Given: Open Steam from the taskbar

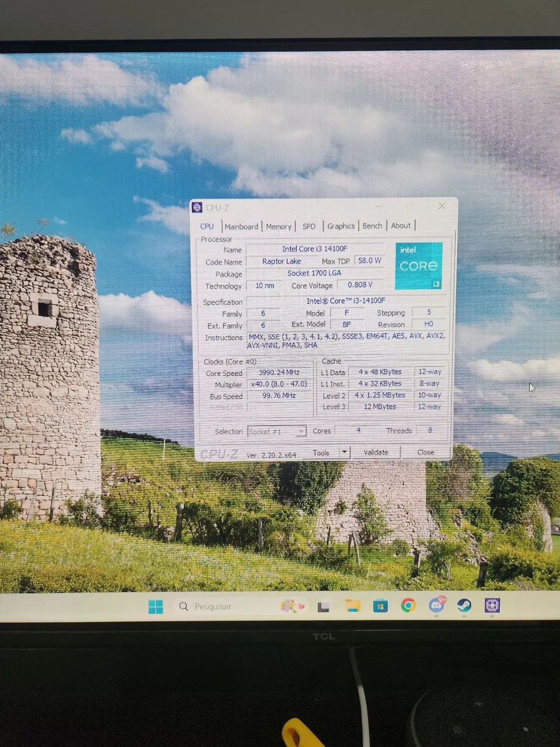Looking at the screenshot, I should [x=464, y=605].
